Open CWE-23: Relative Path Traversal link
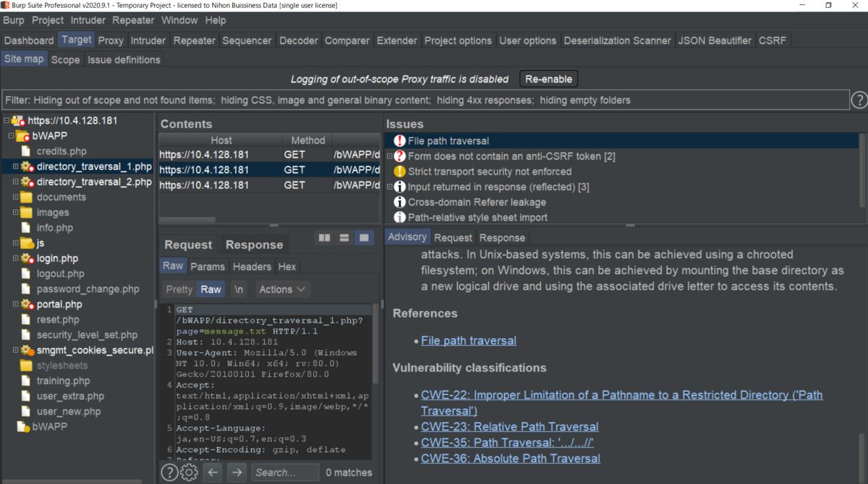868x484 pixels. (510, 427)
